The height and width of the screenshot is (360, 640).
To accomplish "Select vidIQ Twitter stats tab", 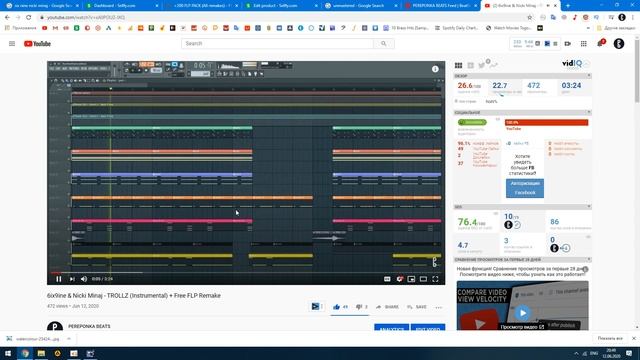I will (x=482, y=65).
